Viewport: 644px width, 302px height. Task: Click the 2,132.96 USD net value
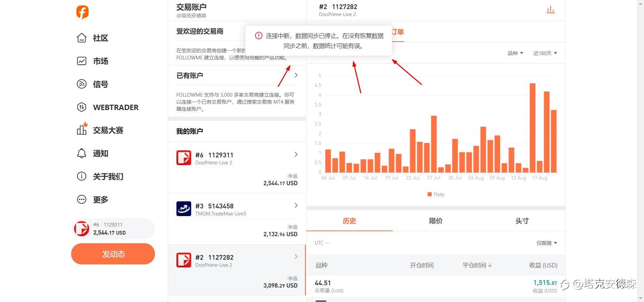tap(280, 234)
